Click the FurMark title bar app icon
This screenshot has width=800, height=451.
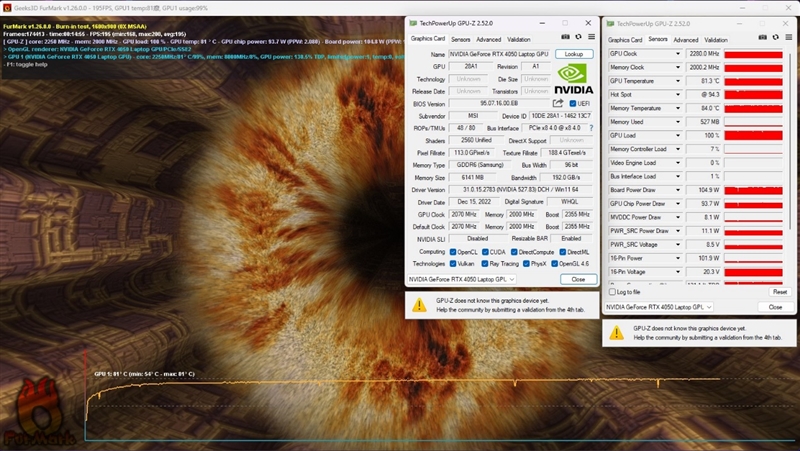tap(7, 8)
